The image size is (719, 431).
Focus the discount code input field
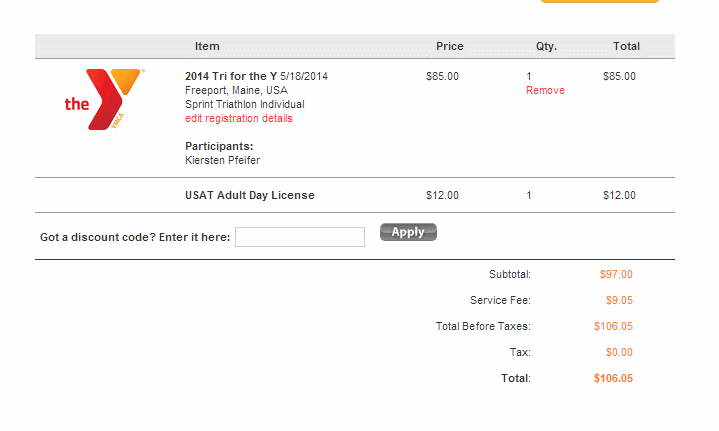300,237
